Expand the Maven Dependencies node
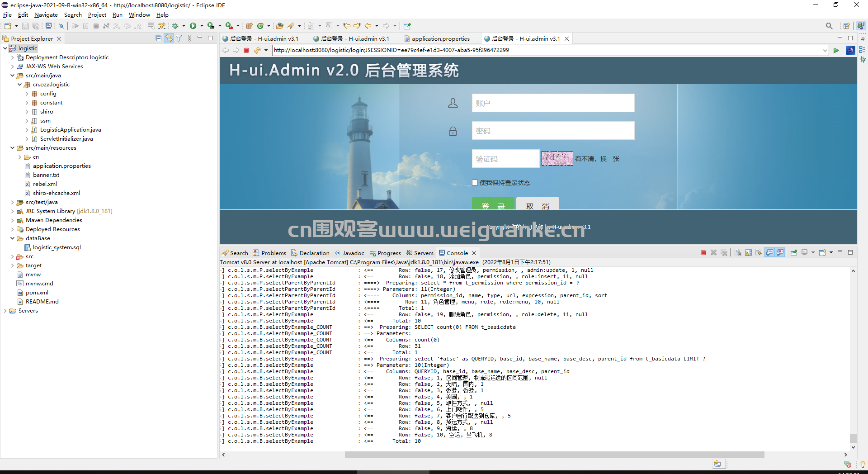This screenshot has height=474, width=868. point(12,220)
